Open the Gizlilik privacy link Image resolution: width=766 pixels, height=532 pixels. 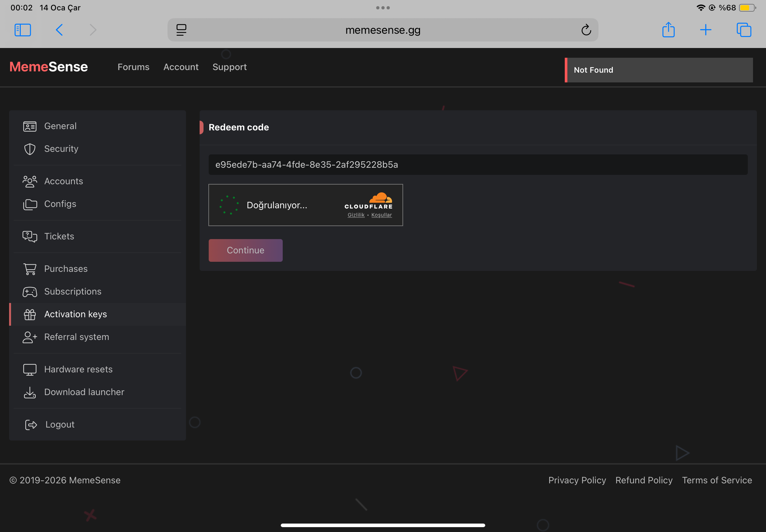(x=356, y=215)
